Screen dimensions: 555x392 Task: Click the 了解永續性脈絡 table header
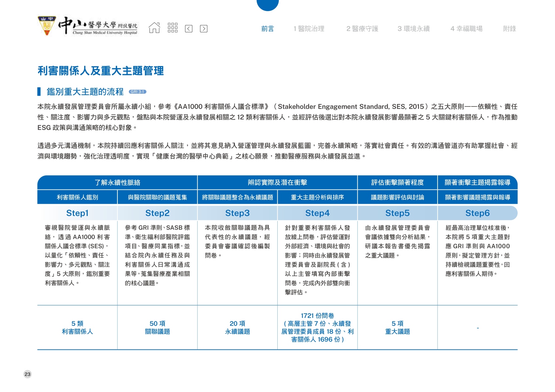pos(117,183)
